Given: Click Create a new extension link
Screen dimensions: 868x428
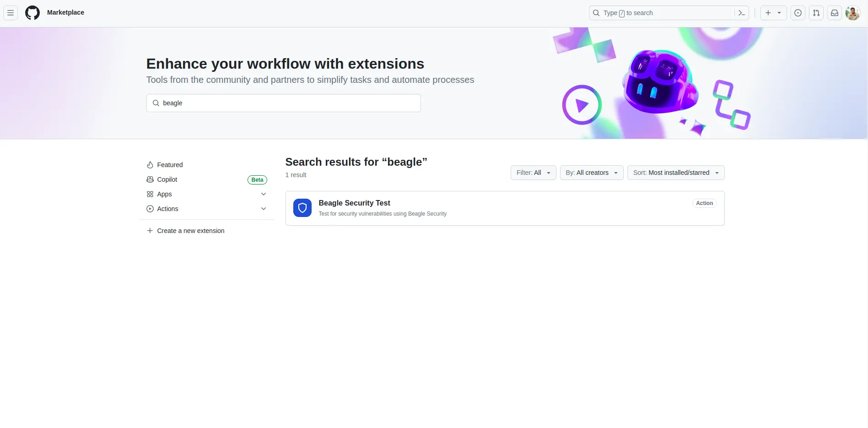Looking at the screenshot, I should tap(191, 231).
